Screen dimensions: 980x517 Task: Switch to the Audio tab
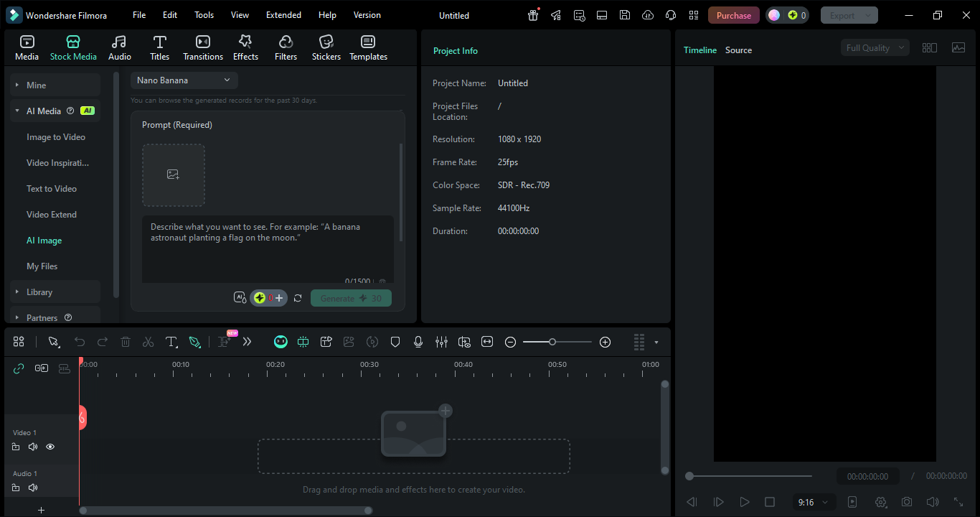(x=119, y=47)
